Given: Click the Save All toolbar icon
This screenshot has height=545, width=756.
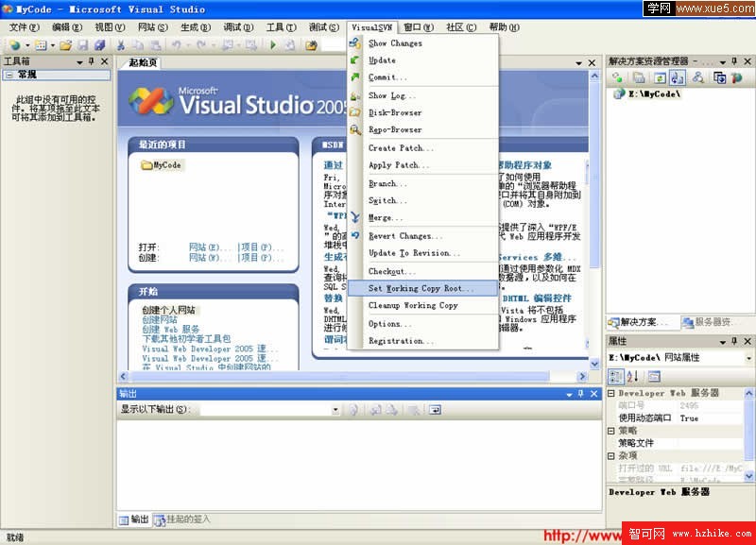Looking at the screenshot, I should [x=100, y=45].
